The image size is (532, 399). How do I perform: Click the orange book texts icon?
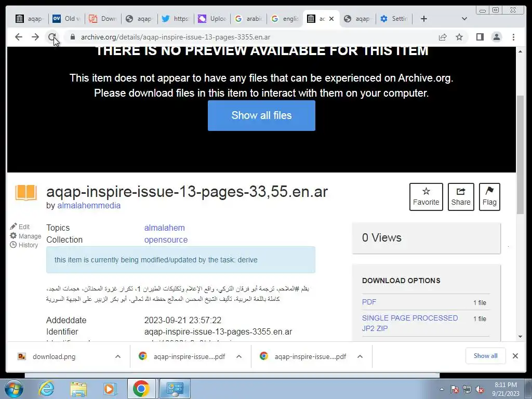click(x=26, y=192)
